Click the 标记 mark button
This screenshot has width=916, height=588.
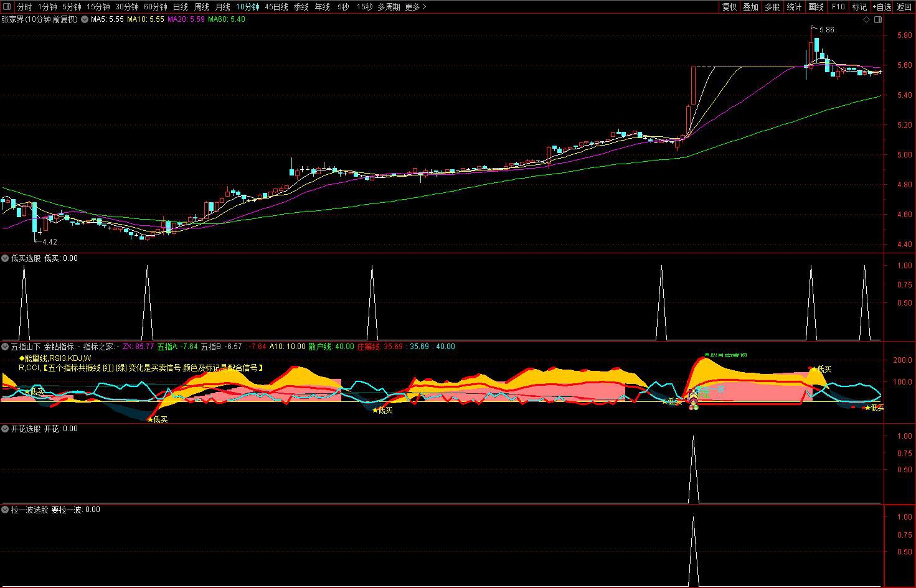click(x=859, y=7)
